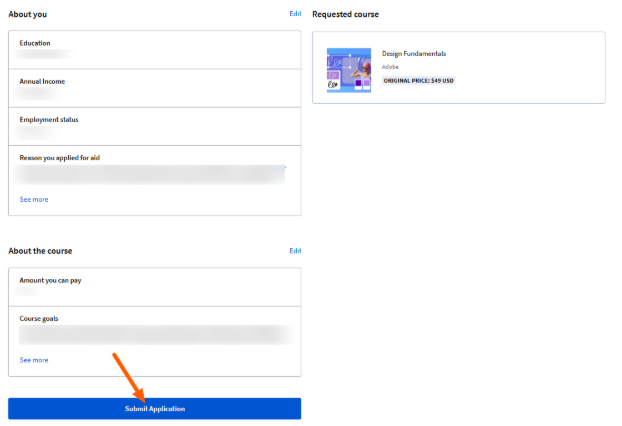Click the About the course heading
This screenshot has height=426, width=622.
(x=40, y=251)
